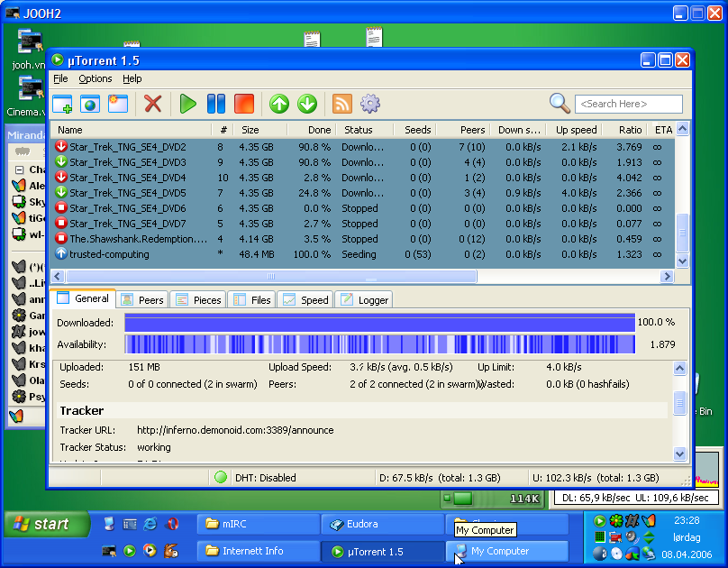The width and height of the screenshot is (728, 568).
Task: Open mIRC taskbar button
Action: click(259, 524)
